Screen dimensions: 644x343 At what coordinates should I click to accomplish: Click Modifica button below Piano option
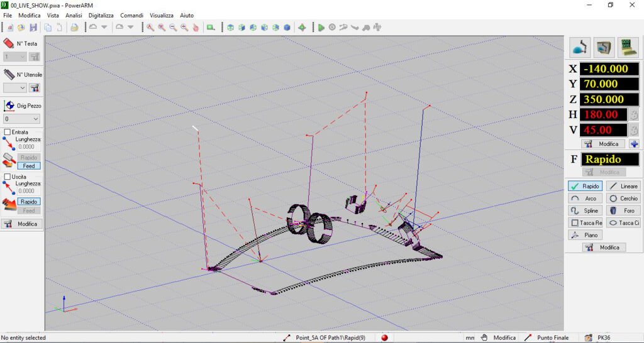[x=604, y=248]
